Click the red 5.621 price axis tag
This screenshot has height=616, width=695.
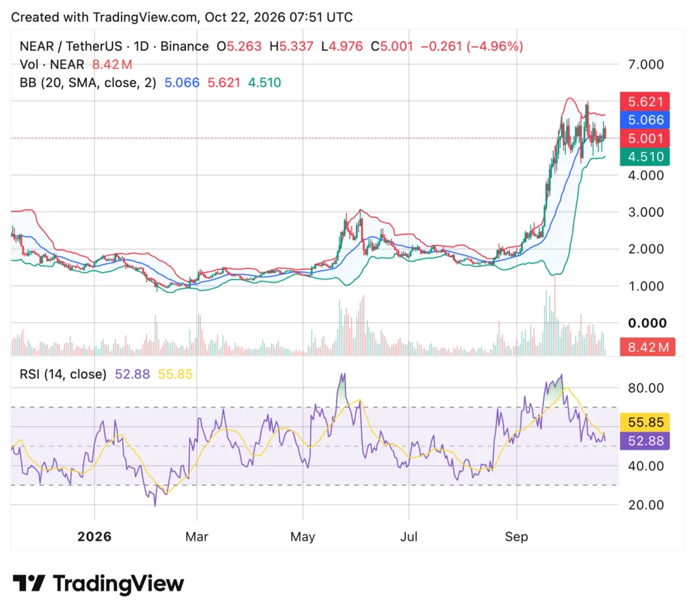tap(645, 102)
